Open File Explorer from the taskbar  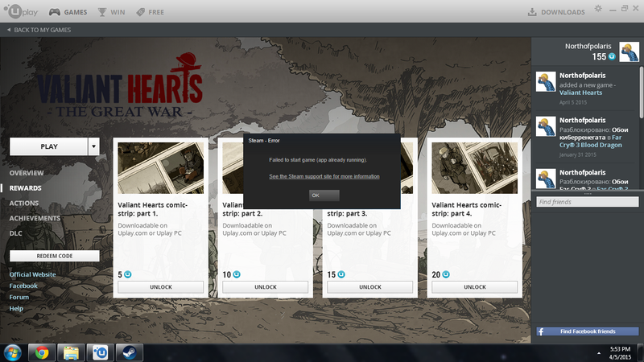tap(71, 352)
